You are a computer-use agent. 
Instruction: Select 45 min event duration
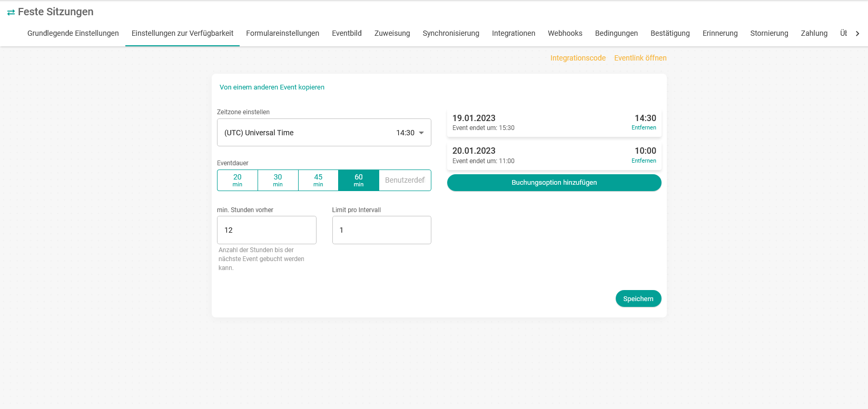point(318,180)
